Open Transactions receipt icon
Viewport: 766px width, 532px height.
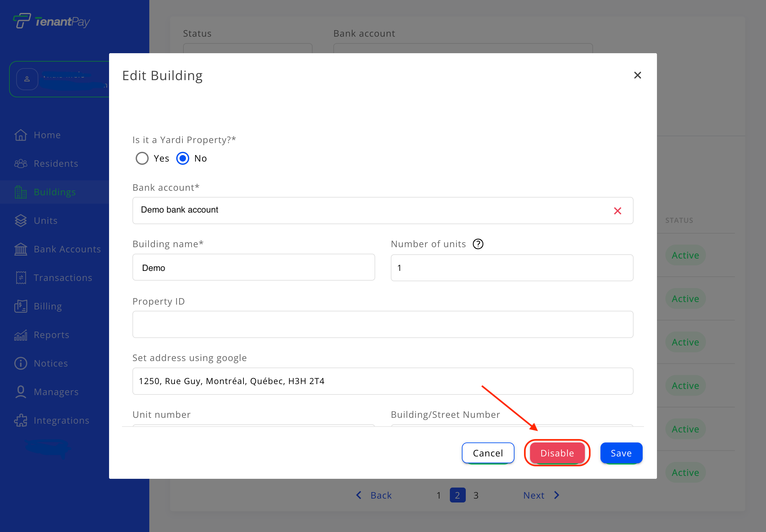coord(21,278)
